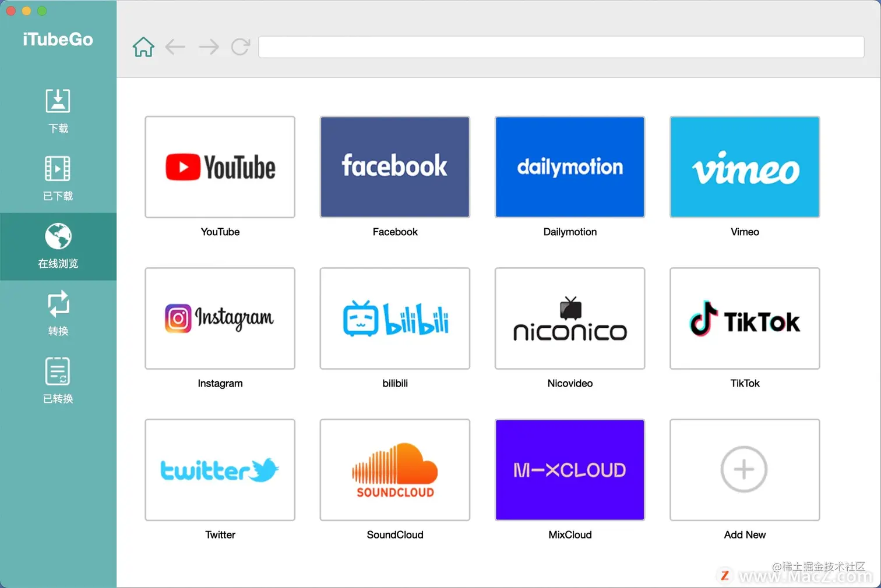This screenshot has width=881, height=588.
Task: Click the Add New plus tile
Action: [x=745, y=470]
